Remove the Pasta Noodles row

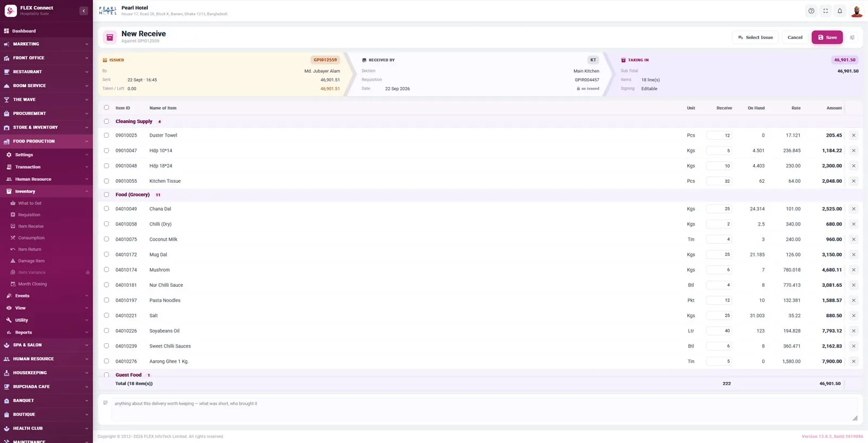pos(853,300)
